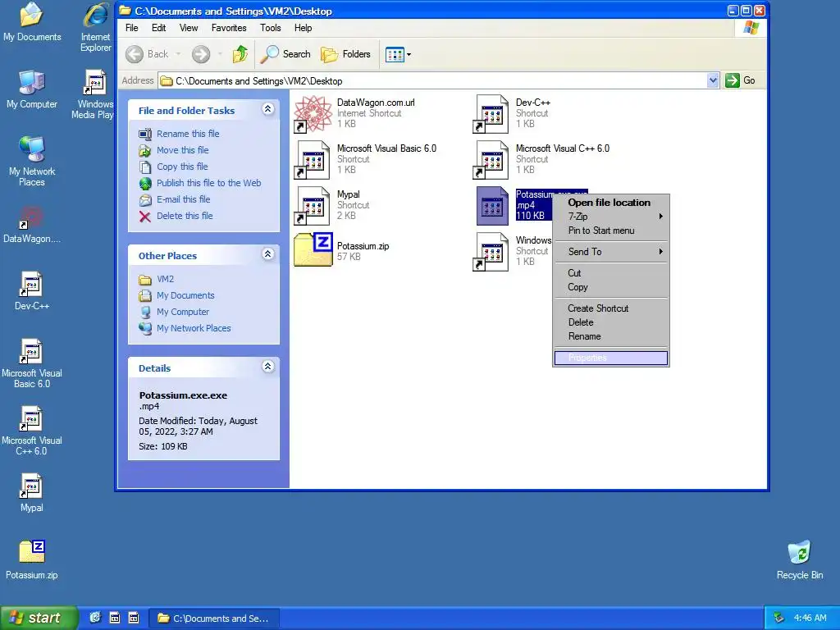840x630 pixels.
Task: Click E-mail this file link
Action: (x=183, y=199)
